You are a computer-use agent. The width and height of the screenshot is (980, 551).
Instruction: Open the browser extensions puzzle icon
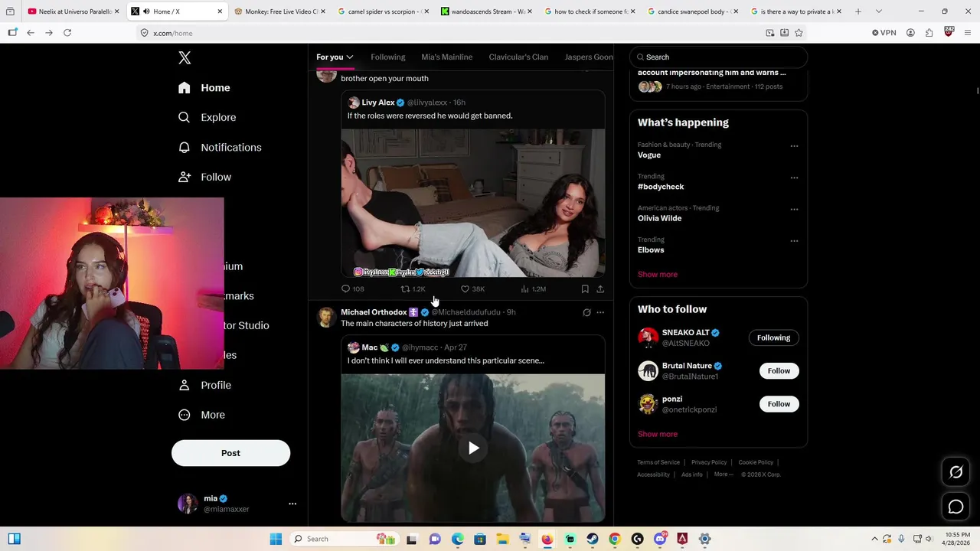point(929,33)
